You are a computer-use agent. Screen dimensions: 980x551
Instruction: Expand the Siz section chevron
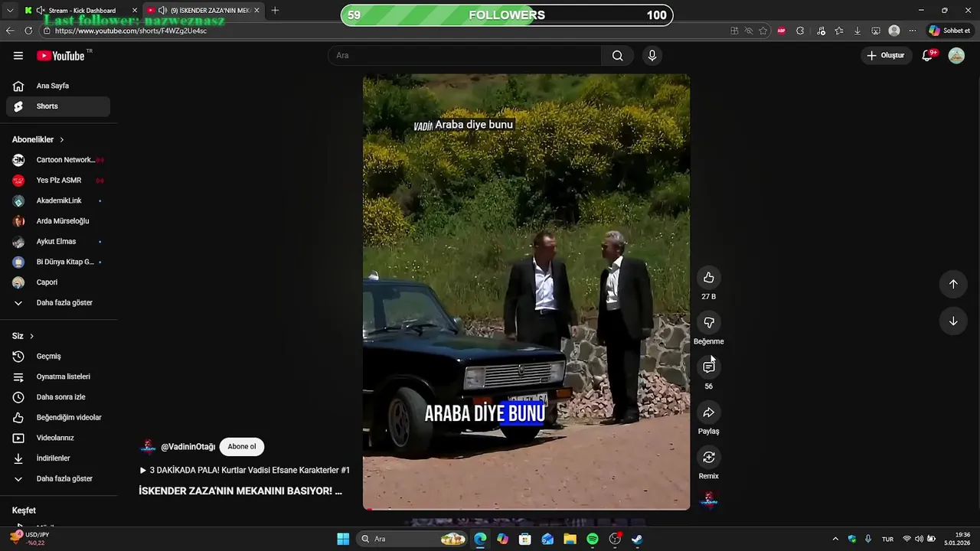[x=31, y=336]
